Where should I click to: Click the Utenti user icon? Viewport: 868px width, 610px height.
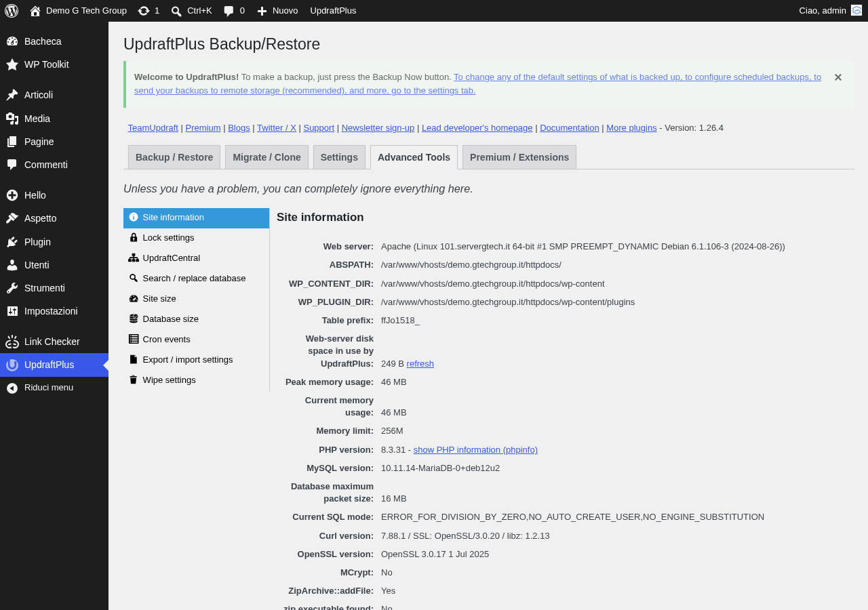point(12,265)
